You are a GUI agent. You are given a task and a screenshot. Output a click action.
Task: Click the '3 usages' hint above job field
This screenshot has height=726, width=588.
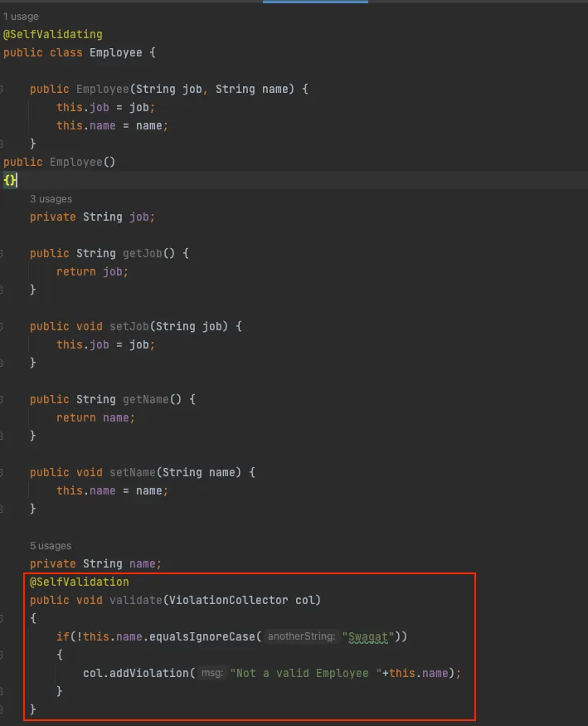click(x=51, y=199)
